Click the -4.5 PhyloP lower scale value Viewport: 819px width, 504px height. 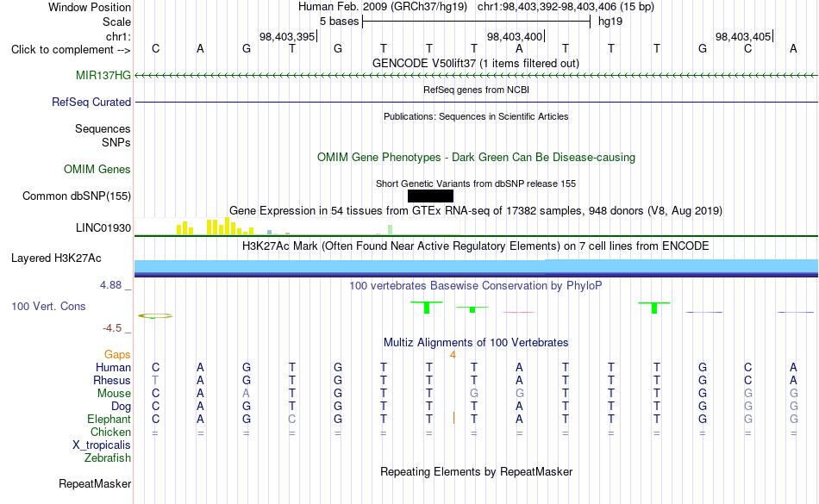(112, 327)
